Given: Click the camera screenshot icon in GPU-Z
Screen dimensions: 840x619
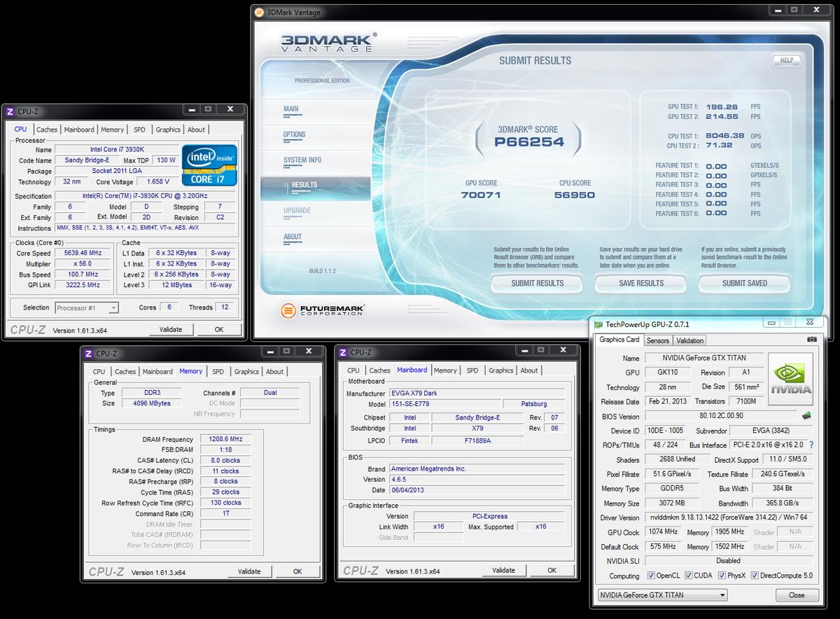Looking at the screenshot, I should tap(811, 340).
